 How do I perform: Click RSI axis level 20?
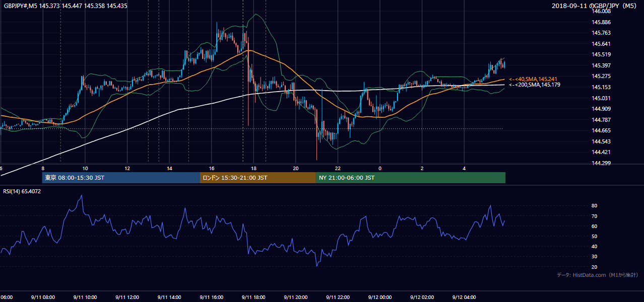[x=594, y=267]
